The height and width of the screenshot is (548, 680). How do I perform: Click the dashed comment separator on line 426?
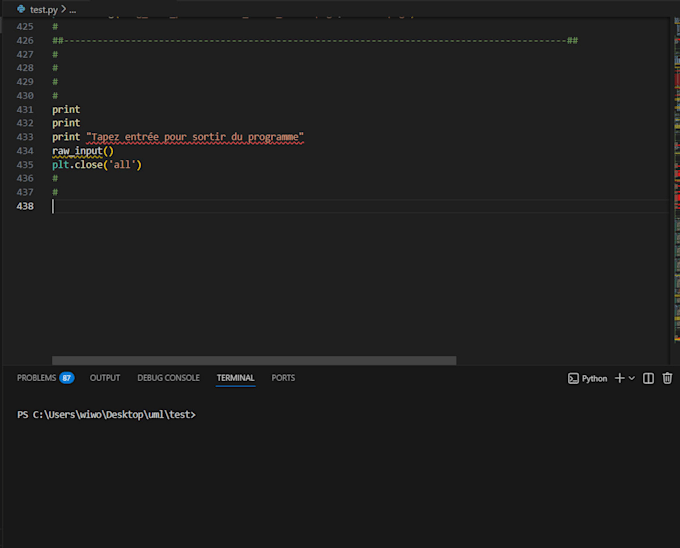315,41
